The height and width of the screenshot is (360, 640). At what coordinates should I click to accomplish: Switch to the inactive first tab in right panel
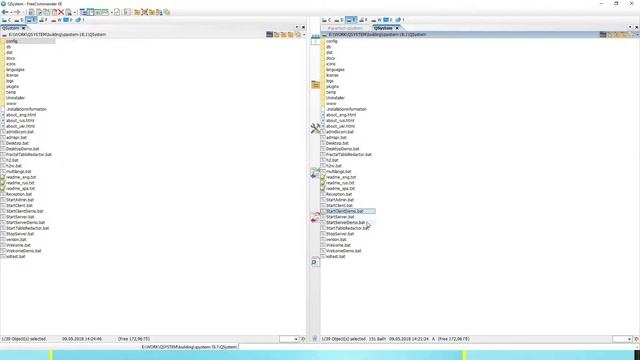coord(345,28)
